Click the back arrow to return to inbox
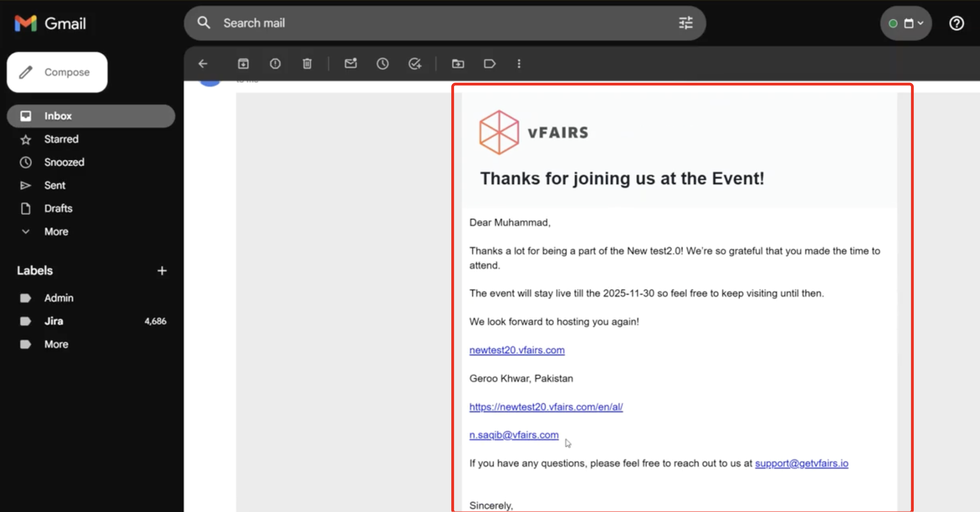Screen dimensions: 980x512 pyautogui.click(x=203, y=63)
